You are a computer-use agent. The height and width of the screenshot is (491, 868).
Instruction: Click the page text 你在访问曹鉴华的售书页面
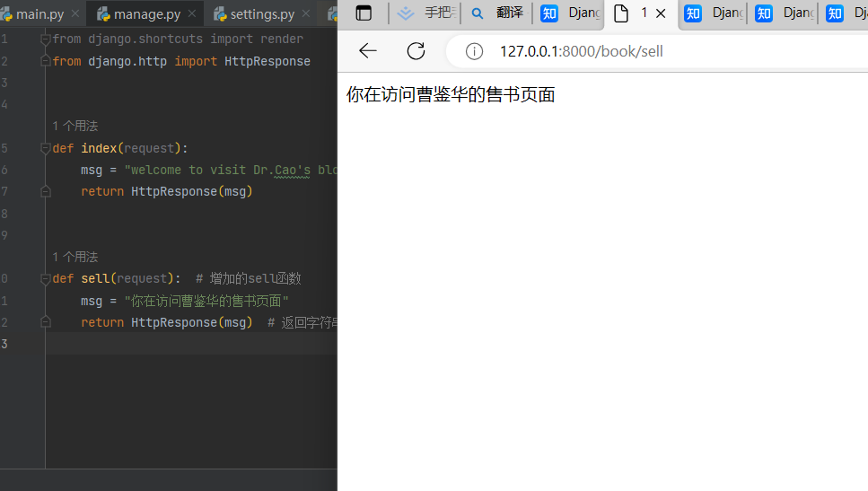point(451,94)
